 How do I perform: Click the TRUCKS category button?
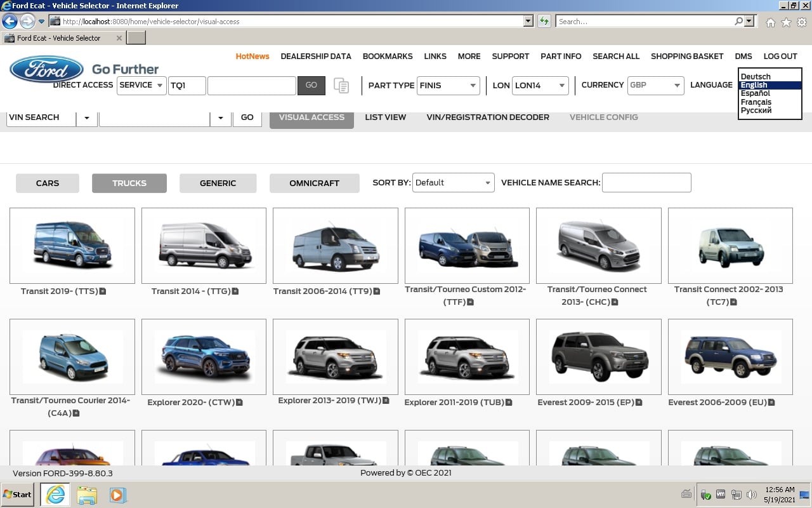click(129, 183)
